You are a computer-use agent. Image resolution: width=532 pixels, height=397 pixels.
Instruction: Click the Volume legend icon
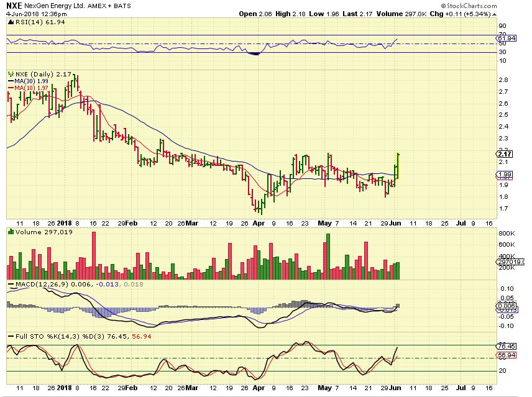[11, 232]
